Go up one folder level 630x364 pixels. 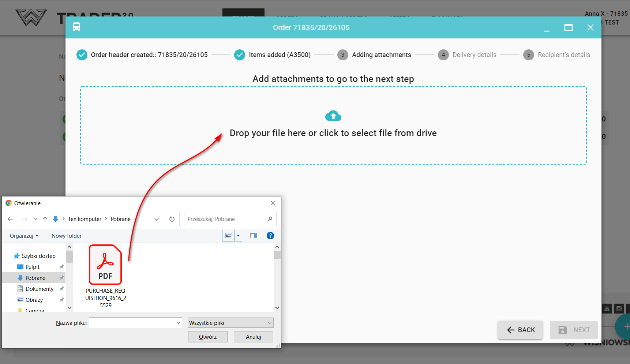coord(45,219)
